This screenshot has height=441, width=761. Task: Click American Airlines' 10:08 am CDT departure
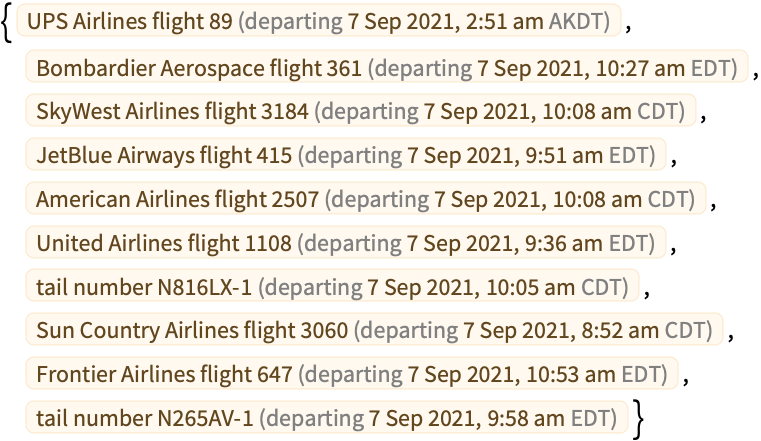620,199
